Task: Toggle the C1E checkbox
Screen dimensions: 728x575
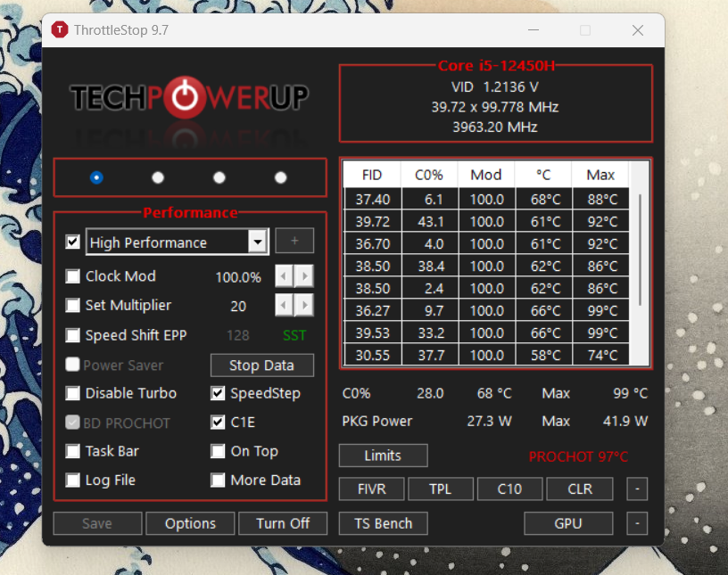Action: [x=218, y=422]
